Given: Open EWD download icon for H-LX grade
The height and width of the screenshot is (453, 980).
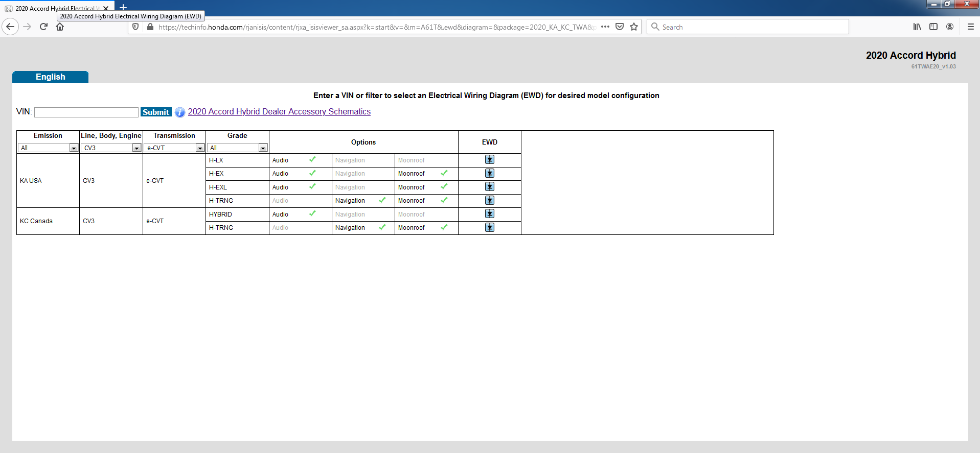Looking at the screenshot, I should [x=489, y=160].
